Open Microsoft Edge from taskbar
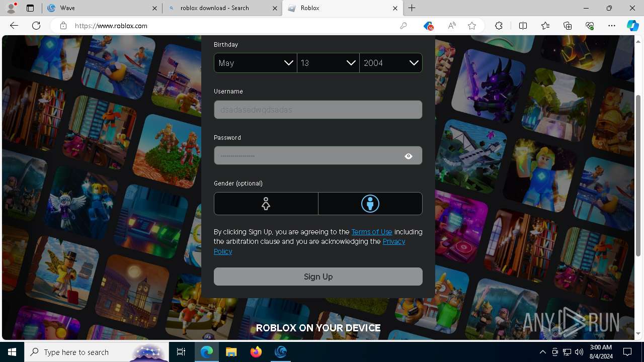This screenshot has width=644, height=362. coord(207,352)
